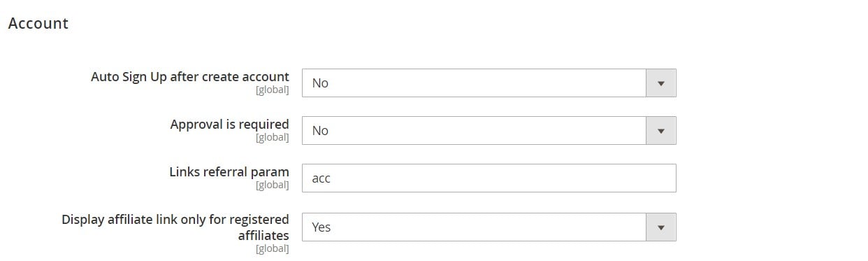Collapse the Account section heading
The image size is (868, 261).
pos(38,23)
